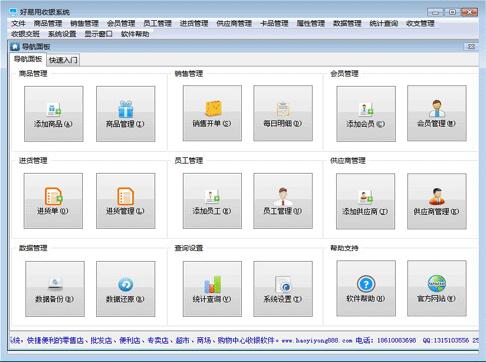Click the app icon in title bar
The image size is (486, 362).
click(13, 12)
